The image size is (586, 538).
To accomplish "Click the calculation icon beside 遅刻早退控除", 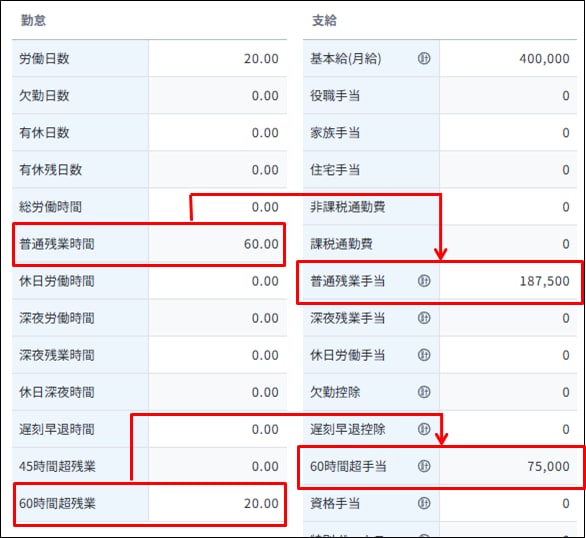I will tap(424, 429).
